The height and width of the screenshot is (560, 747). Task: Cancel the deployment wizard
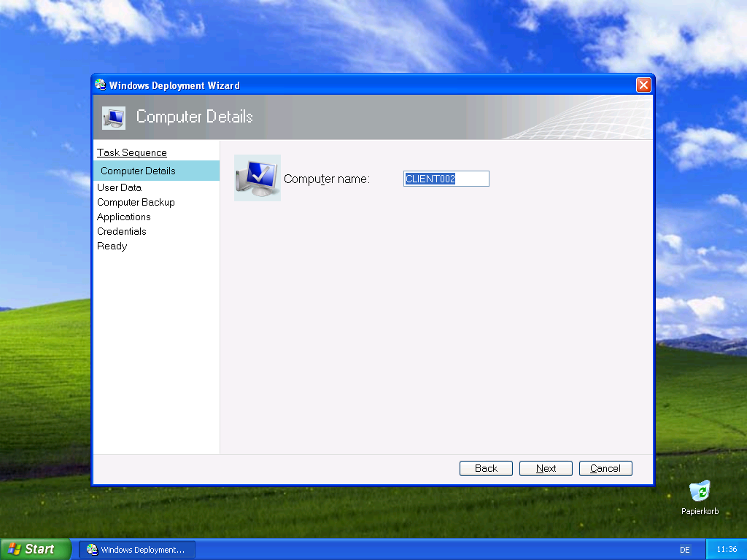pos(605,468)
